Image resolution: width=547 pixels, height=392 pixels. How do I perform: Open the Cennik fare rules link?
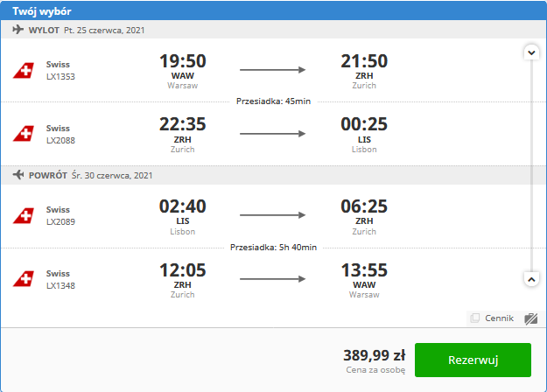(x=499, y=318)
